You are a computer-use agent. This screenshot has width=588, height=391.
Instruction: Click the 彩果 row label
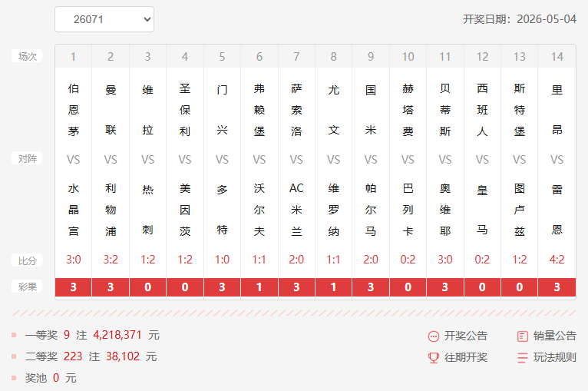coord(28,287)
